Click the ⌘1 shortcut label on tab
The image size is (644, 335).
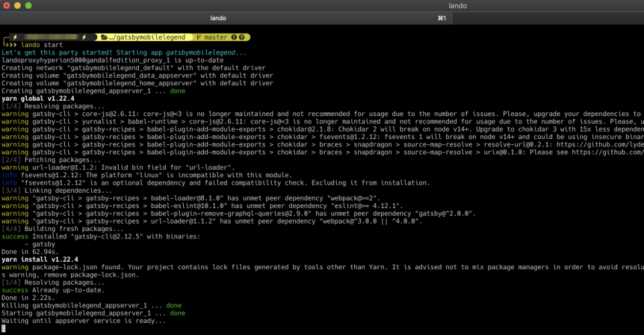click(x=442, y=18)
